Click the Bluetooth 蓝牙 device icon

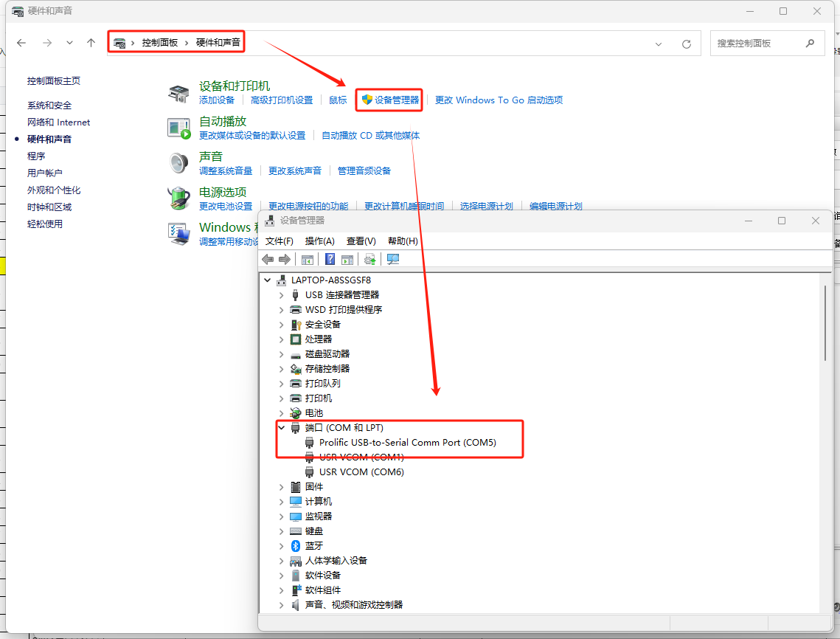click(296, 546)
